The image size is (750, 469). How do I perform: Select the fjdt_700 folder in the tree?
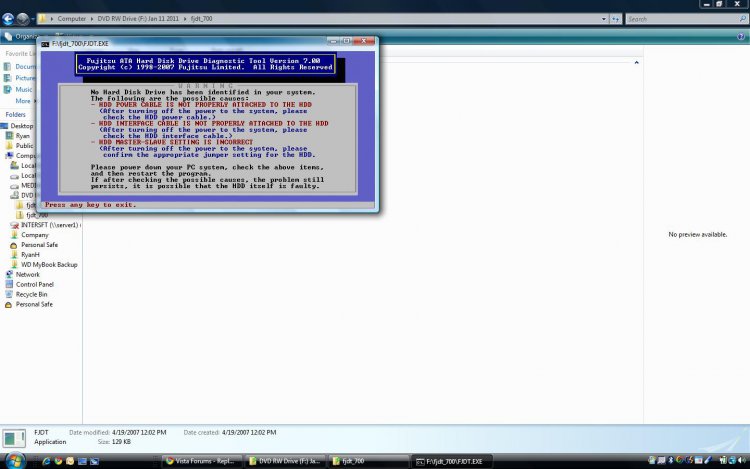point(37,215)
